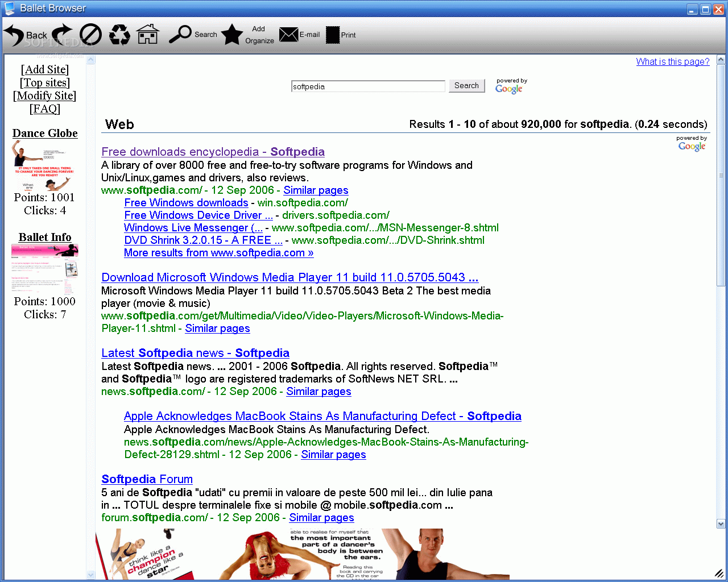Open Search with the magnifier icon
Screen dimensions: 728x582
(x=180, y=34)
